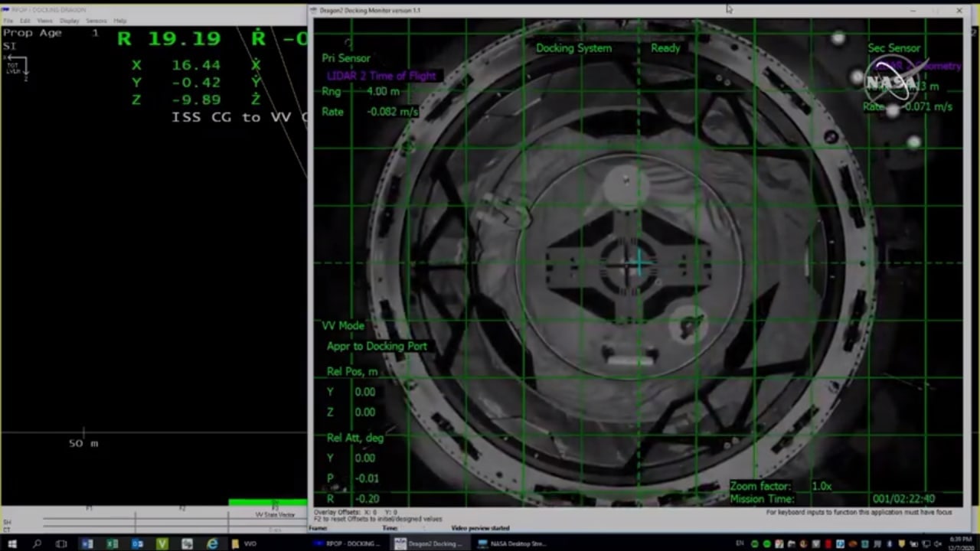Viewport: 980px width, 551px height.
Task: Click the R 19.19 range readout
Action: coord(168,38)
